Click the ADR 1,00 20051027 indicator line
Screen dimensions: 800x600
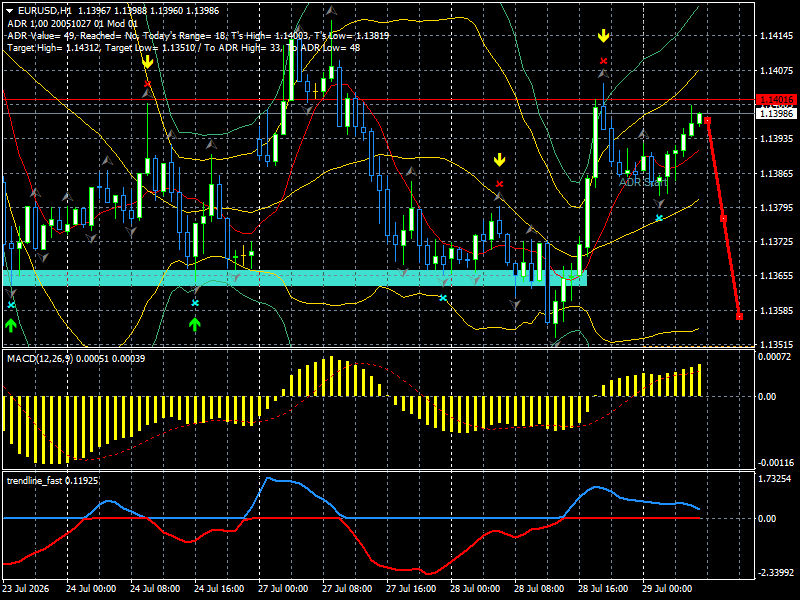72,23
